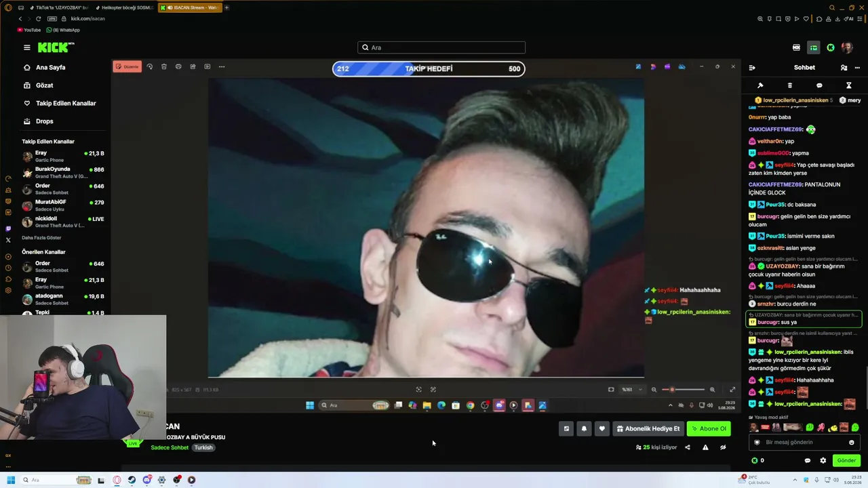Click the share icon in photo viewer toolbar
This screenshot has height=488, width=868.
tap(193, 66)
